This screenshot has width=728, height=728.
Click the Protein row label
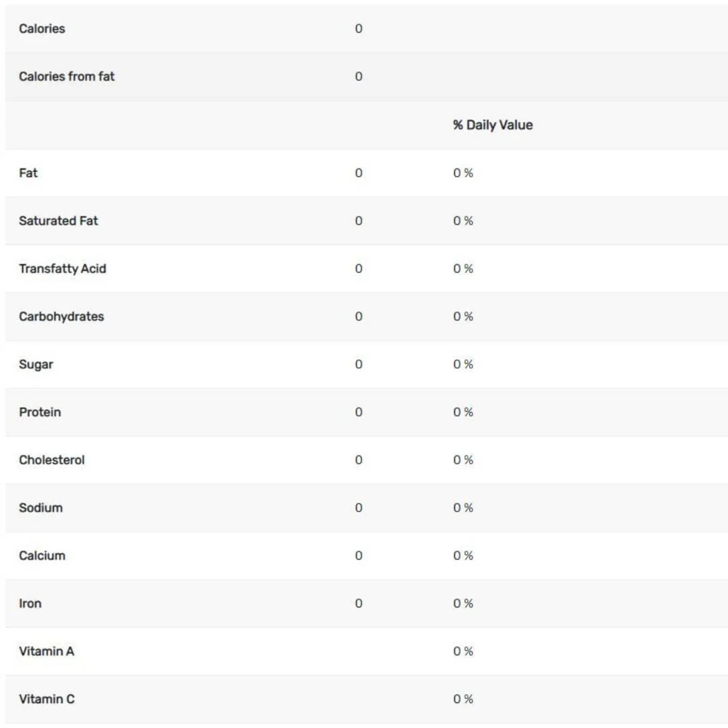[40, 413]
